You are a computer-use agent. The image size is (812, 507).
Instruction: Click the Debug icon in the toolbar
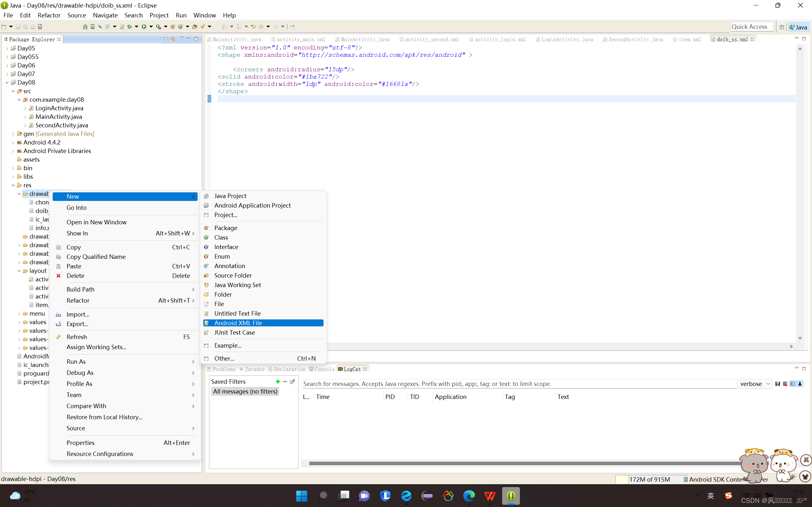pos(130,27)
